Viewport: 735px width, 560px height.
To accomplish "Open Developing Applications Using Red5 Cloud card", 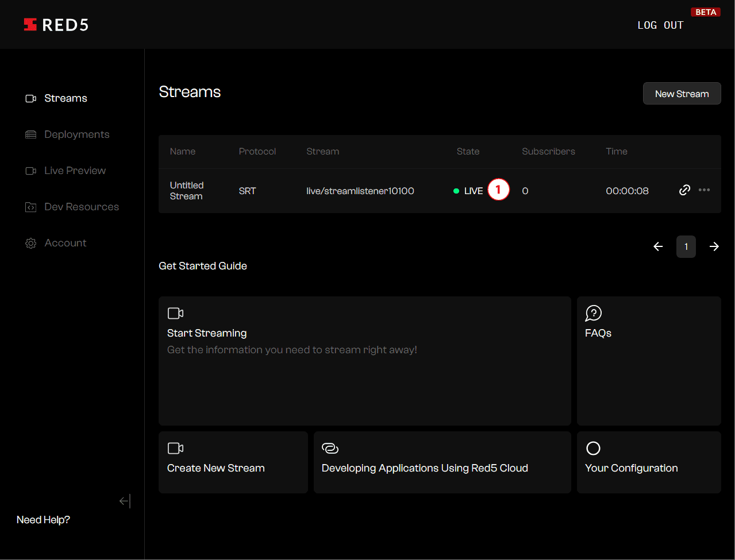I will 442,462.
